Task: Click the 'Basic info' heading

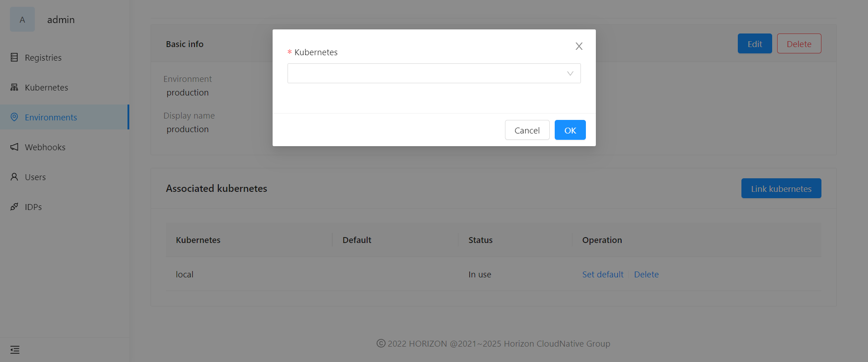Action: [184, 44]
